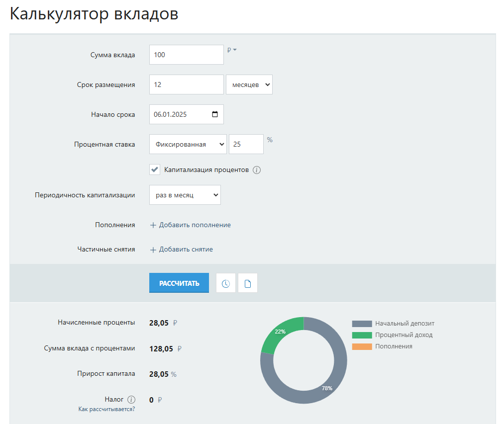
Task: Click the interest rate percentage field
Action: tap(246, 144)
